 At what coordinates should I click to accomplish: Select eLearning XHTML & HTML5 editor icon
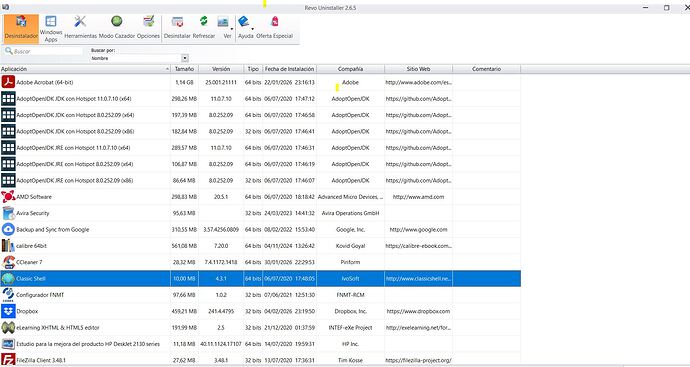pyautogui.click(x=8, y=327)
